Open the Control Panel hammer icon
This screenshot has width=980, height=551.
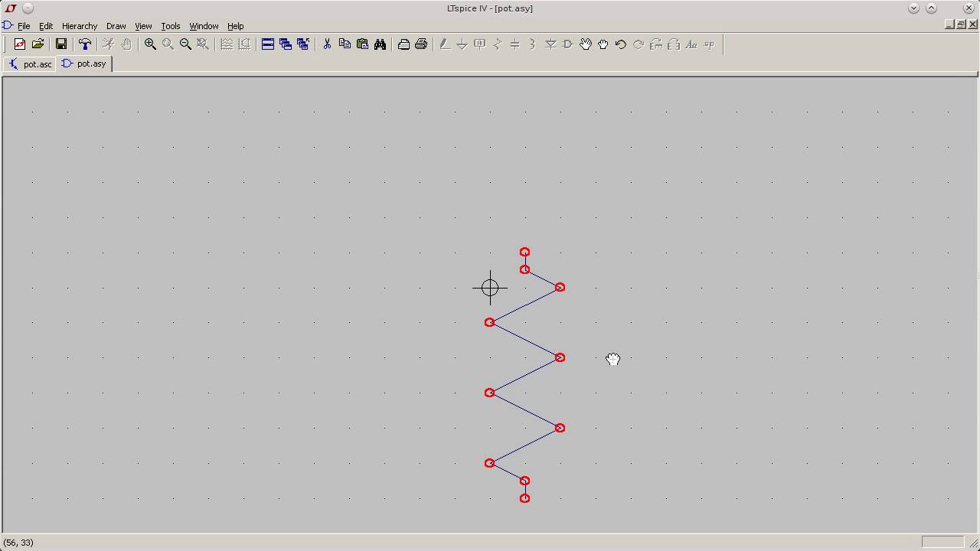85,44
